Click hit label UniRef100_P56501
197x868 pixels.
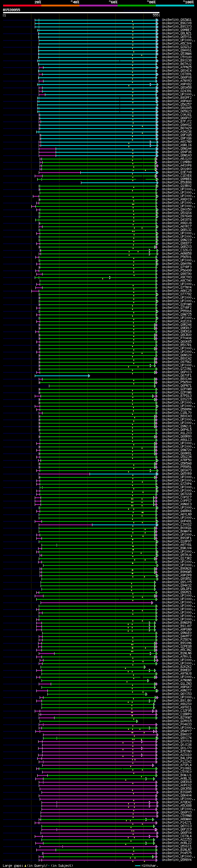pyautogui.click(x=177, y=257)
